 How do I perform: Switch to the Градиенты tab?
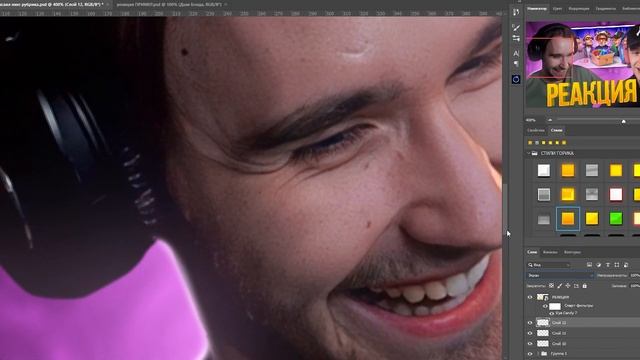tap(605, 8)
